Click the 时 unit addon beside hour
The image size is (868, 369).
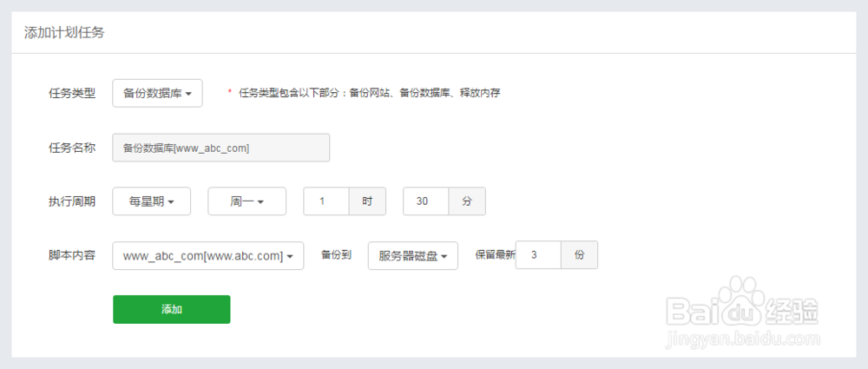367,201
